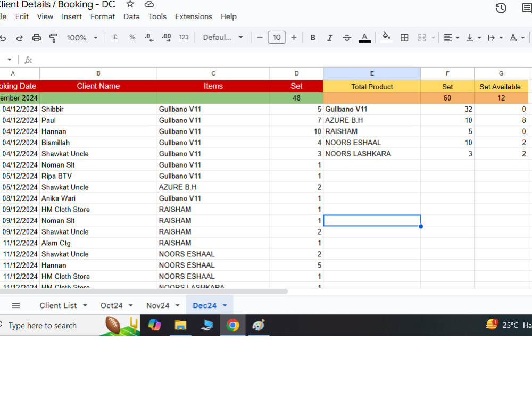Click the Set Available header cell

point(501,87)
